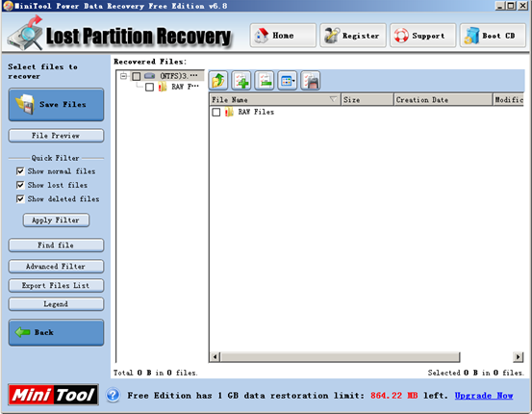
Task: Click the blue help question mark icon
Action: click(113, 396)
